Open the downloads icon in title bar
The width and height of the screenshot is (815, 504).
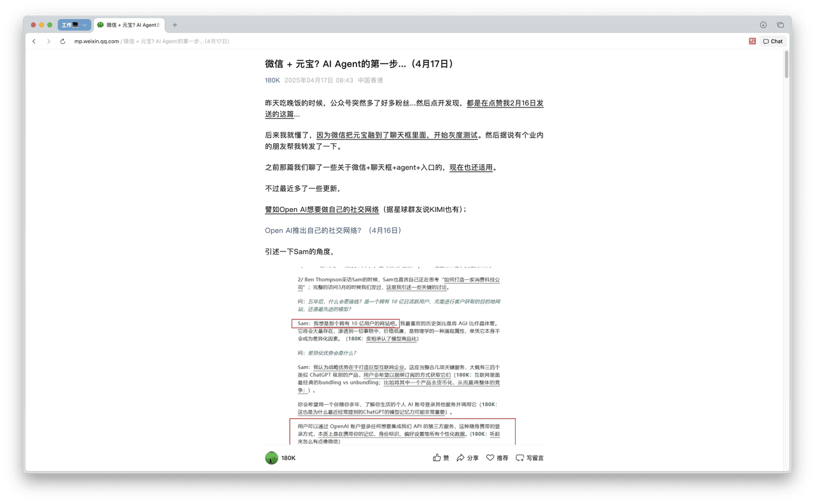point(763,25)
